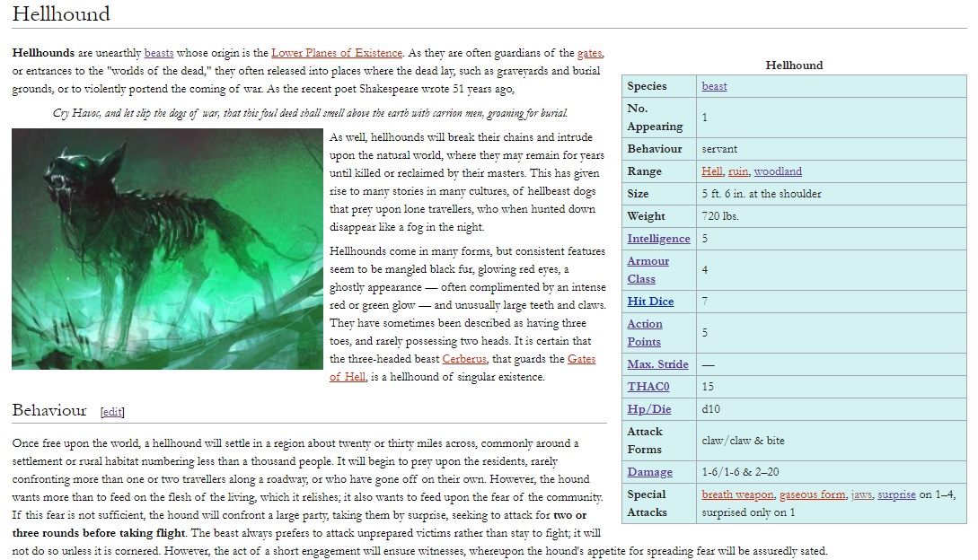Open the Intelligence link in infobox
This screenshot has width=978, height=560.
pos(658,239)
